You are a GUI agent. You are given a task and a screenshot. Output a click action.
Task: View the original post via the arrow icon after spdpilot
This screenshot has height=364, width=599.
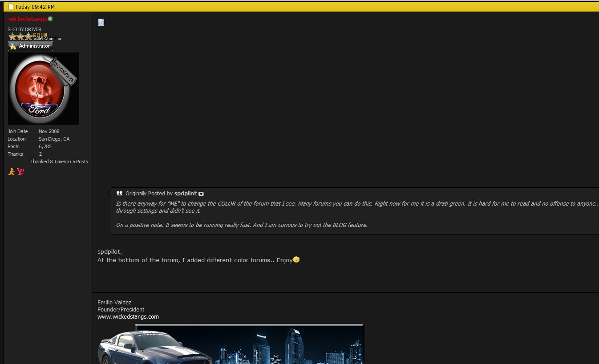[x=201, y=194]
